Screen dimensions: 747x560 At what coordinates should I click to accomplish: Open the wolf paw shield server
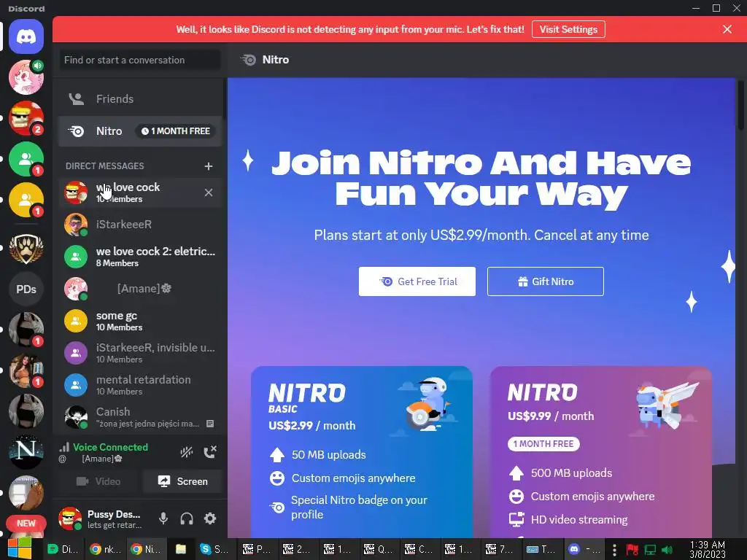(x=26, y=248)
